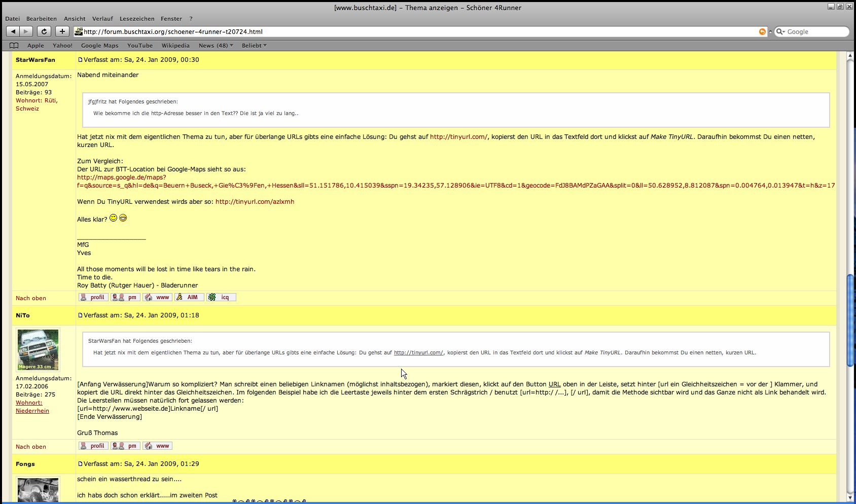Open the Verlauf menu

click(x=102, y=19)
